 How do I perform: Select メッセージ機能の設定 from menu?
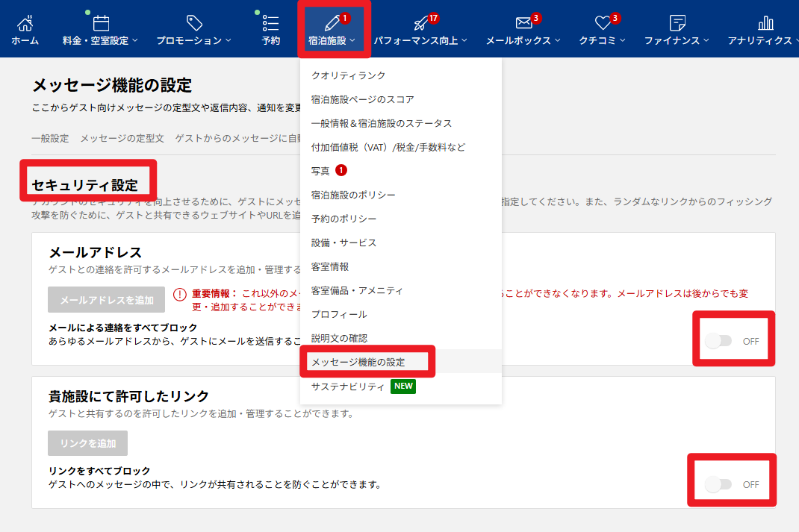[x=358, y=362]
